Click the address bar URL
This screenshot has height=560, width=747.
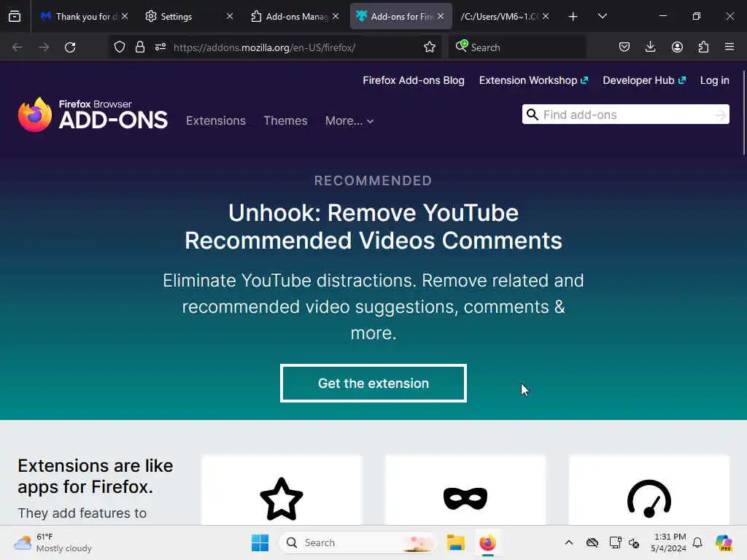click(264, 47)
